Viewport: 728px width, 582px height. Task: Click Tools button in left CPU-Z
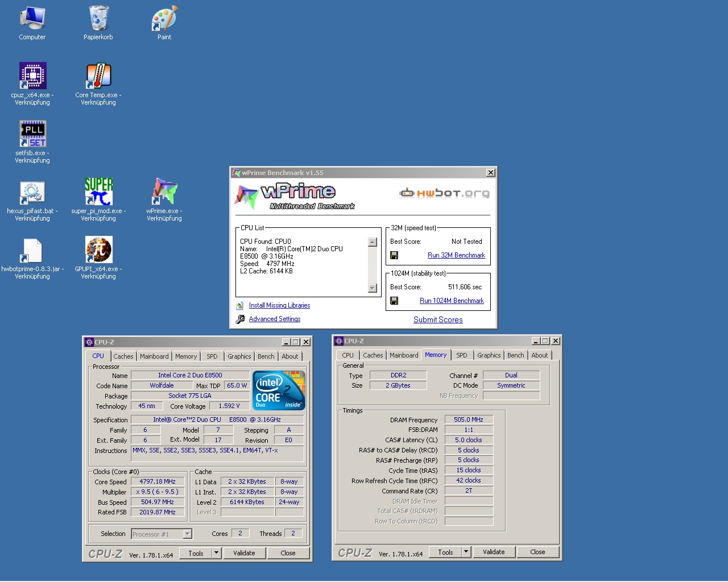196,553
